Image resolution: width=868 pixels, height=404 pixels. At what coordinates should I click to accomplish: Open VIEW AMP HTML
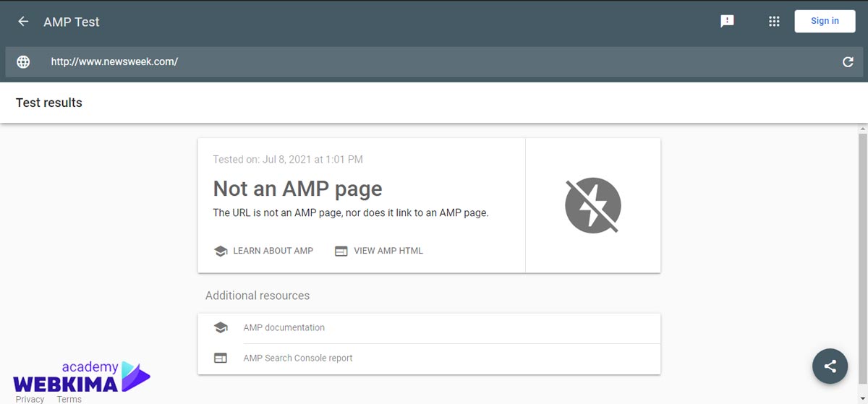[388, 251]
